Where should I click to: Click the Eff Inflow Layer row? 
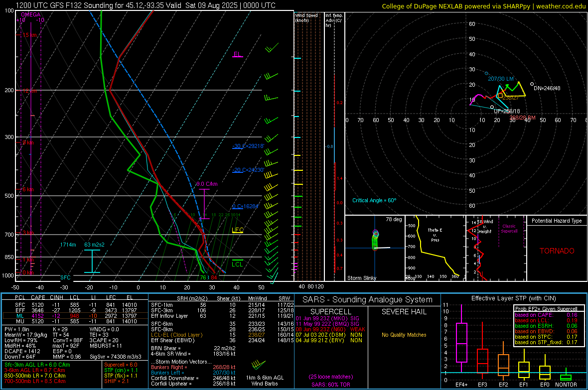pyautogui.click(x=222, y=316)
